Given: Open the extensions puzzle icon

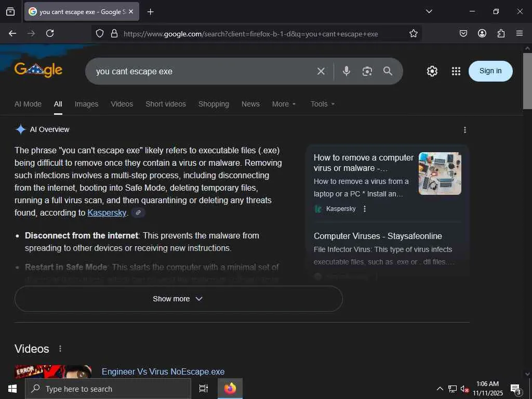Looking at the screenshot, I should click(x=501, y=33).
